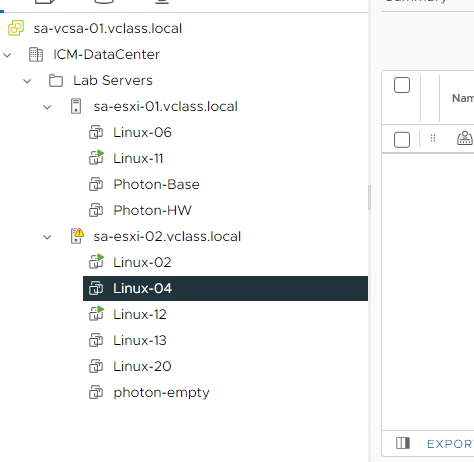Collapse the sa-esxi-02.vclass.local host node
Viewport: 474px width, 462px height.
pyautogui.click(x=47, y=237)
